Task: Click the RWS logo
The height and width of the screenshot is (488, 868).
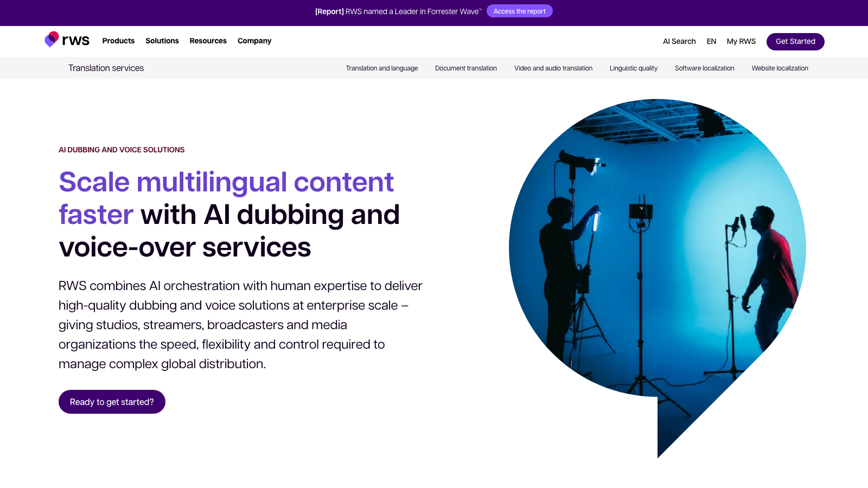Action: pos(67,40)
